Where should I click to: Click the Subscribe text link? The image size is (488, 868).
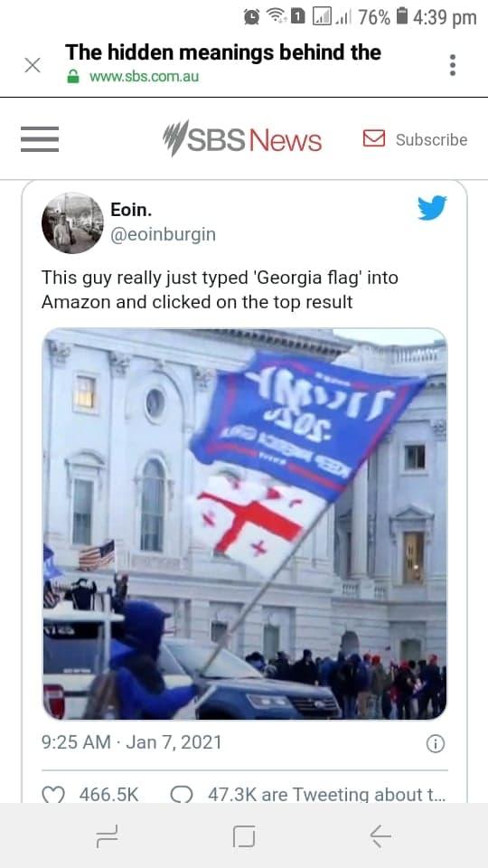[x=432, y=139]
